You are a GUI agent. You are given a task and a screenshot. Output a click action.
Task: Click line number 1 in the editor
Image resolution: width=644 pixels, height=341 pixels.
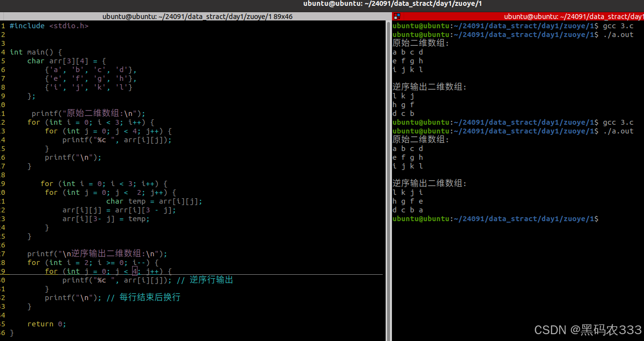click(x=3, y=26)
